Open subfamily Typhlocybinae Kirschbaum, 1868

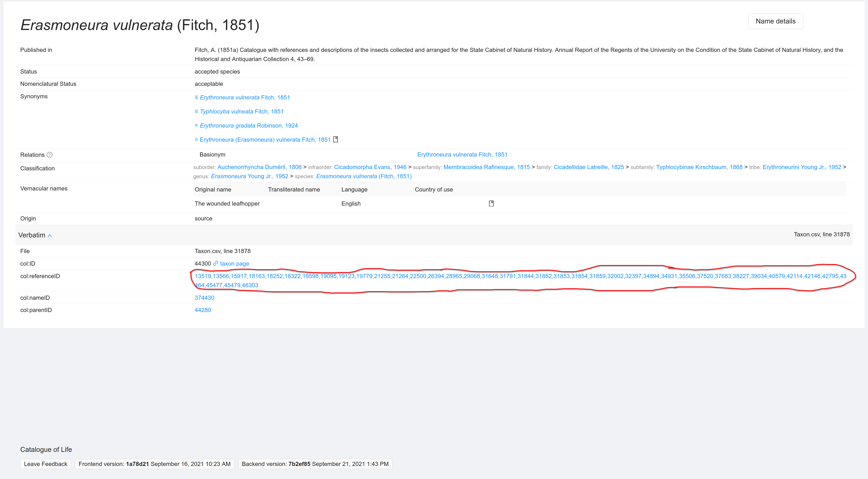tap(699, 167)
